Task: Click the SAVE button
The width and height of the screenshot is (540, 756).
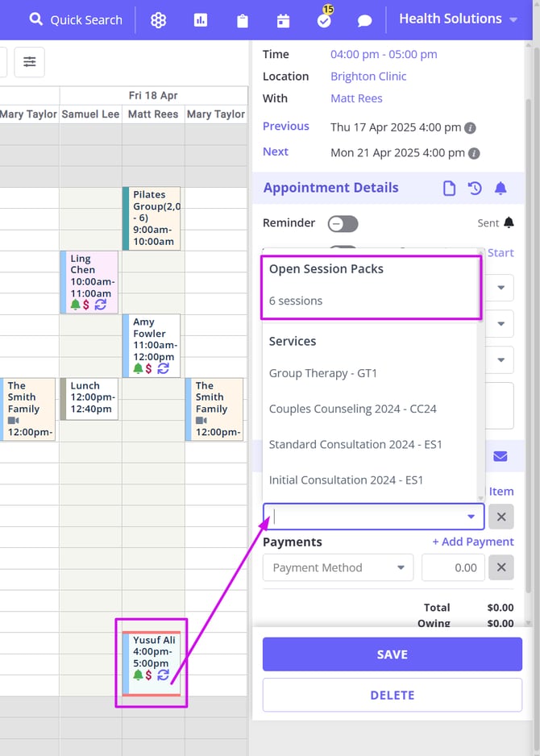Action: 392,654
